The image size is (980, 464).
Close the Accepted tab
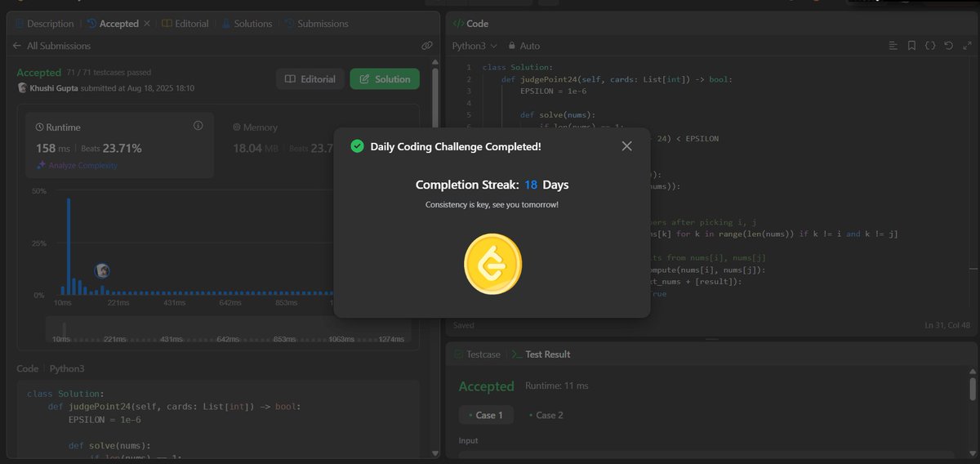148,24
